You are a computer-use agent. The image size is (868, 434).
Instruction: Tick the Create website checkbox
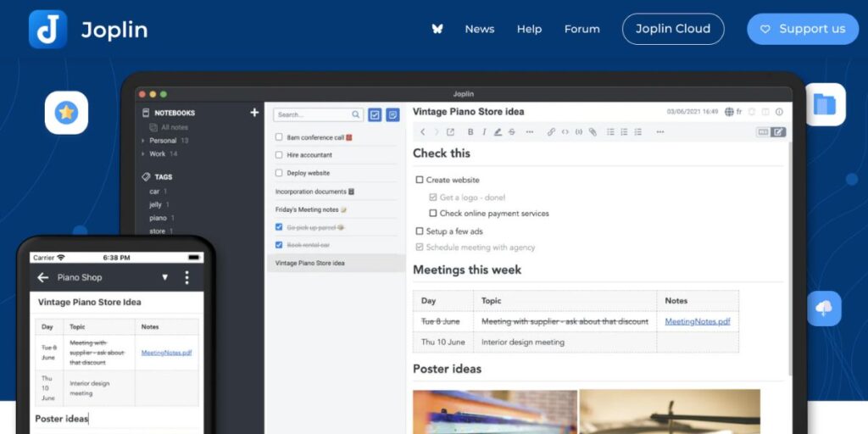coord(420,180)
